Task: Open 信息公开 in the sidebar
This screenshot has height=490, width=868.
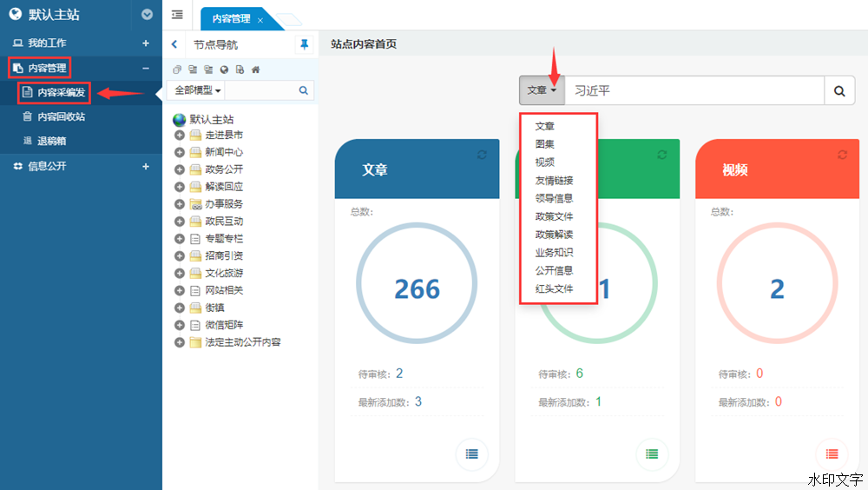Action: (47, 166)
